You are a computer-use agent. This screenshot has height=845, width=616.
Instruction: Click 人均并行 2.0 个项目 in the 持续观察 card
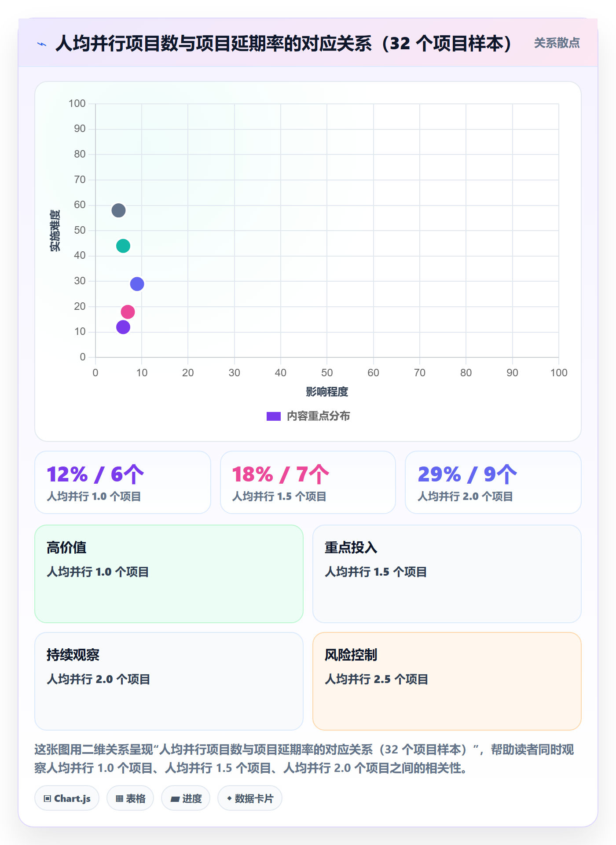(99, 679)
